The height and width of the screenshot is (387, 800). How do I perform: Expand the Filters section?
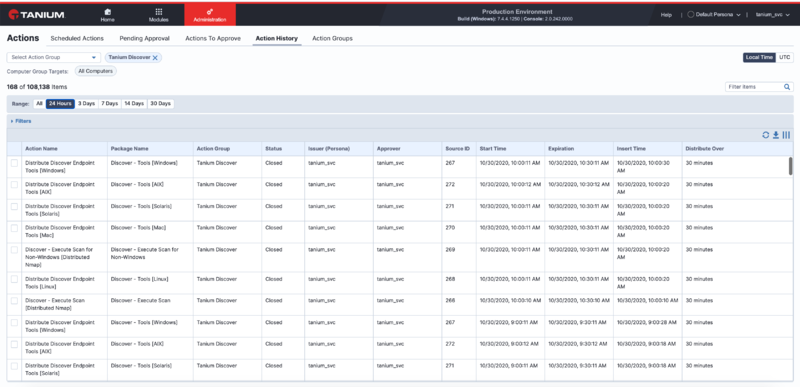[21, 121]
